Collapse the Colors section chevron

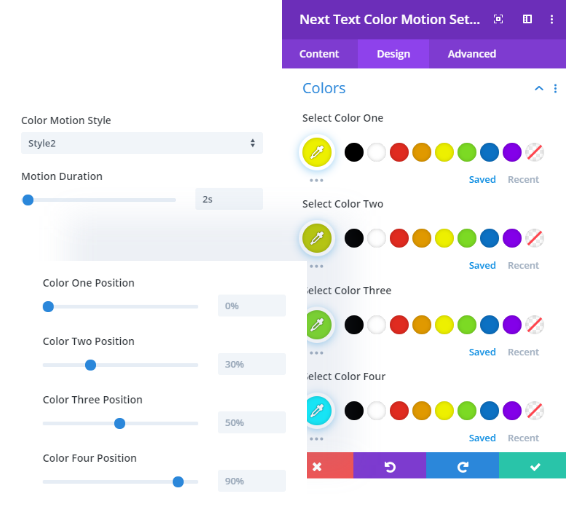point(539,88)
